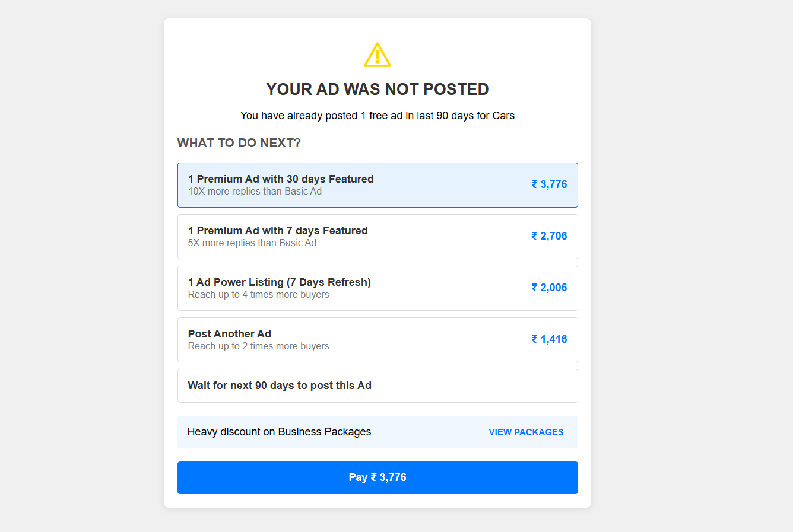This screenshot has width=793, height=532.
Task: Click the yellow warning triangle icon
Action: point(378,55)
